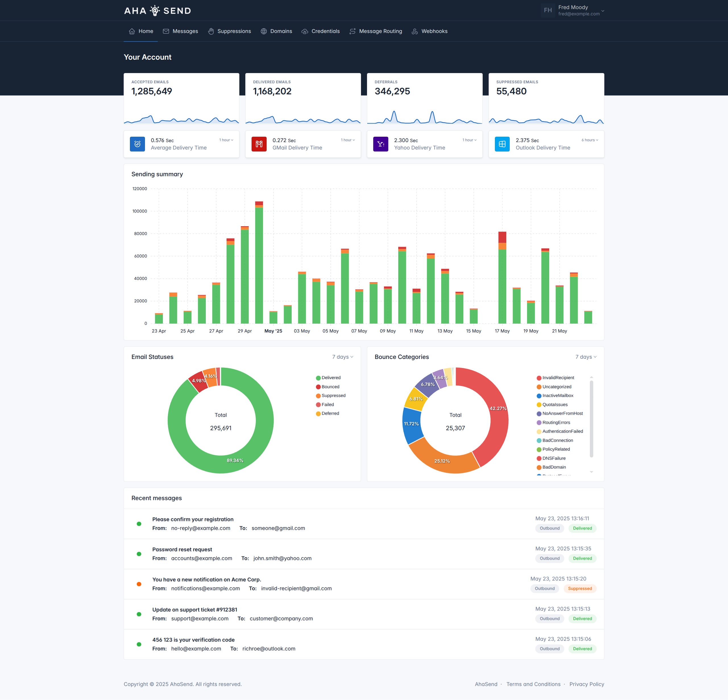728x700 pixels.
Task: Open the Email Statuses 7 days dropdown
Action: (x=343, y=357)
